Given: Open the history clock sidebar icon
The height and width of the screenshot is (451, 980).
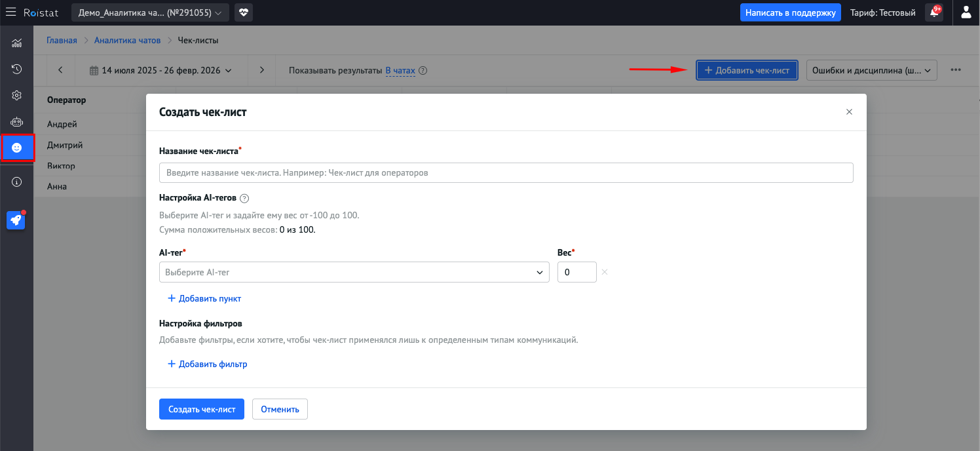Looking at the screenshot, I should point(17,69).
